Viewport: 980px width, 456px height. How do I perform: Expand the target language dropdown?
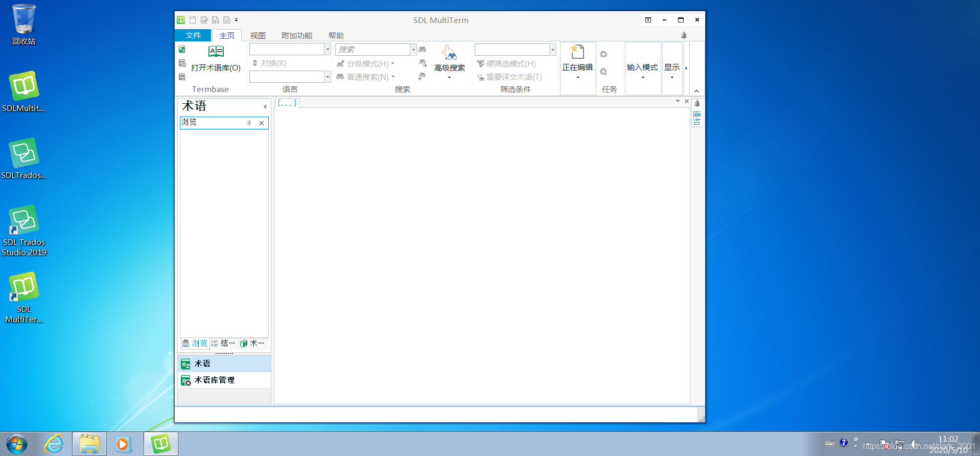328,77
